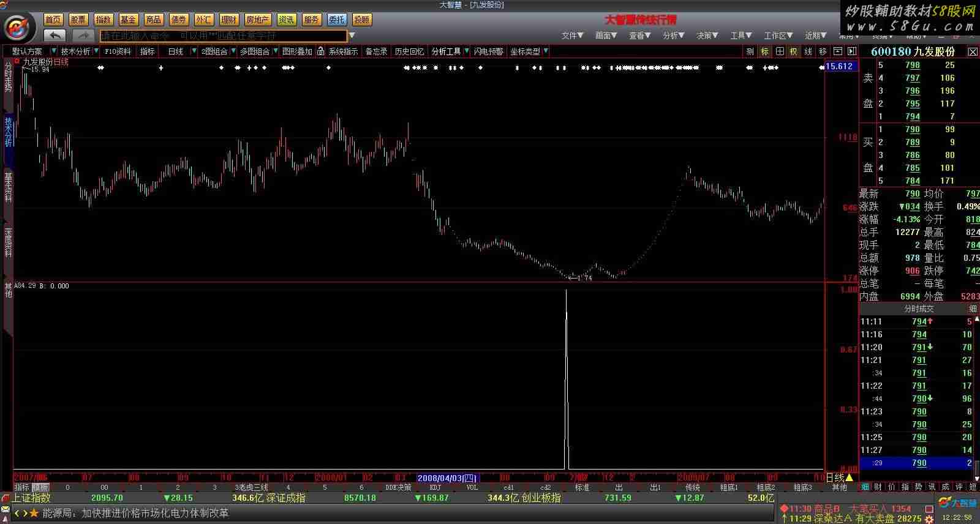Screen dimensions: 980x524
Task: Click the 2008/04/03 date marker on timeline
Action: (x=447, y=477)
